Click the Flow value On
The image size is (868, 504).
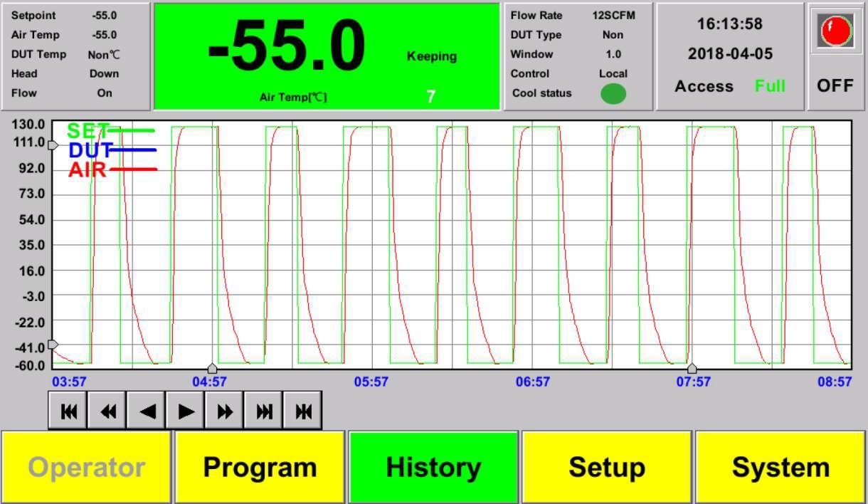tap(105, 93)
